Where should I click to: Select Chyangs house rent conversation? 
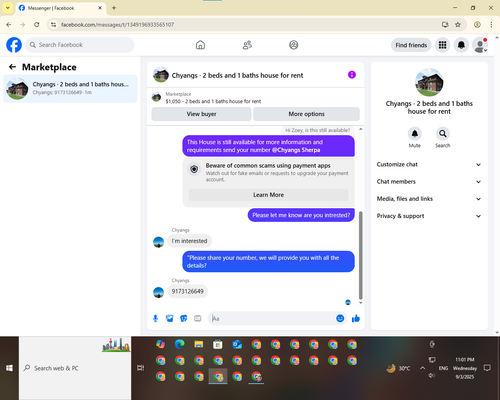pyautogui.click(x=70, y=88)
